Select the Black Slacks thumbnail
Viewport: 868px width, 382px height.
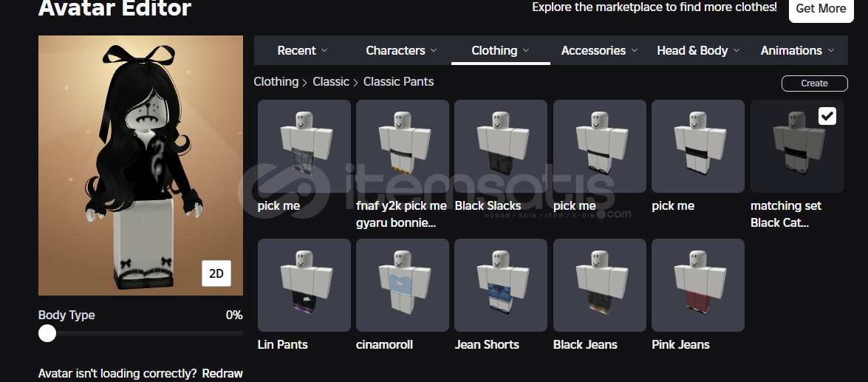click(x=501, y=146)
